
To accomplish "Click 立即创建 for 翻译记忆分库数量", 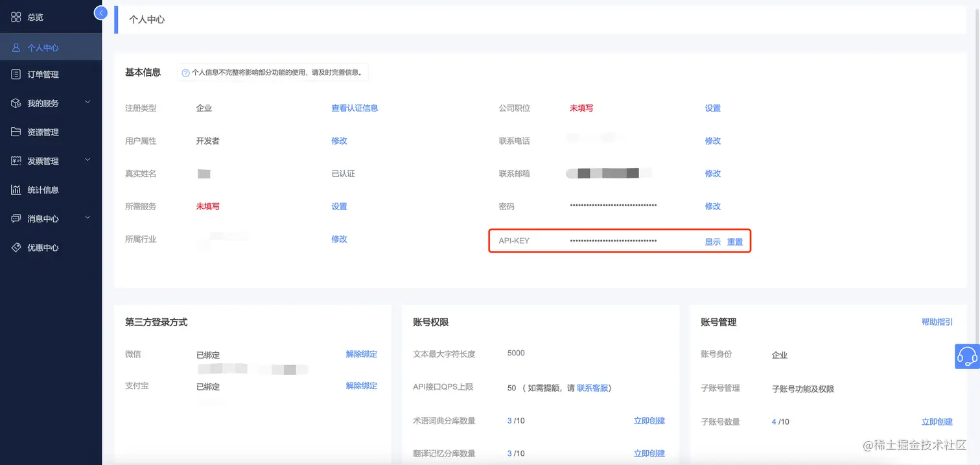I will coord(649,453).
